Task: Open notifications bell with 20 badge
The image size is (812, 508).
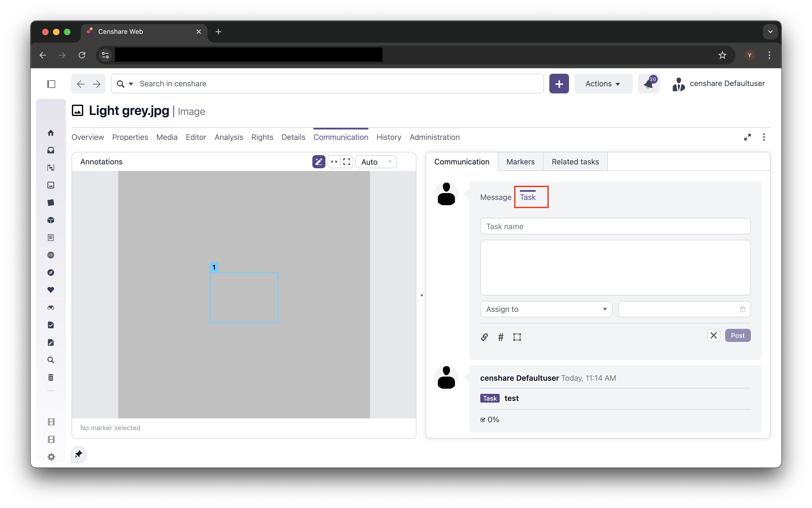Action: (x=649, y=83)
